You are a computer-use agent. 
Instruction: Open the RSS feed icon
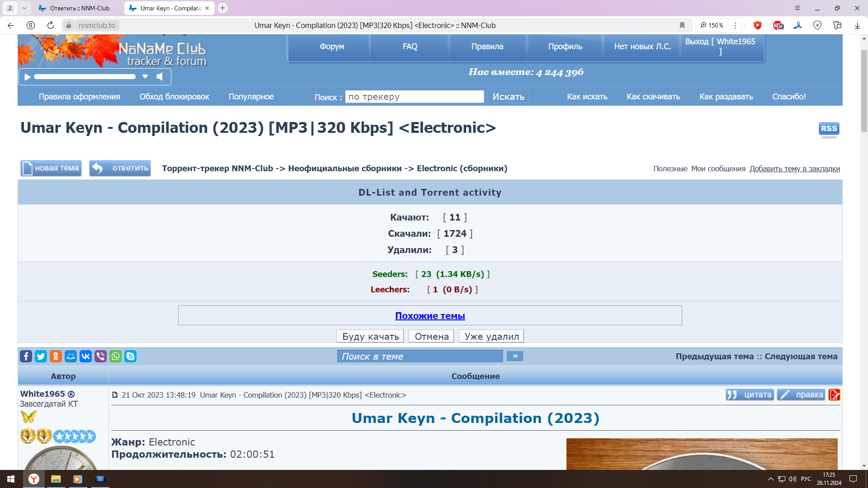point(829,129)
